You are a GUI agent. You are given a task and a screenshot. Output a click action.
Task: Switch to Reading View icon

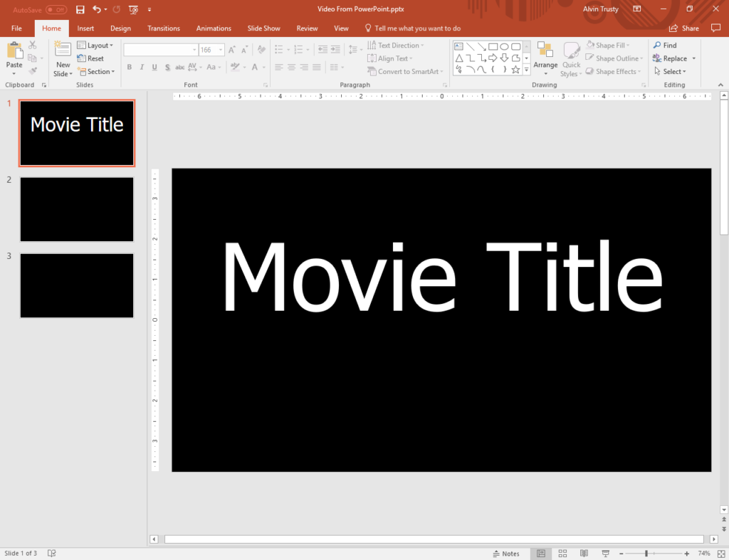coord(584,553)
